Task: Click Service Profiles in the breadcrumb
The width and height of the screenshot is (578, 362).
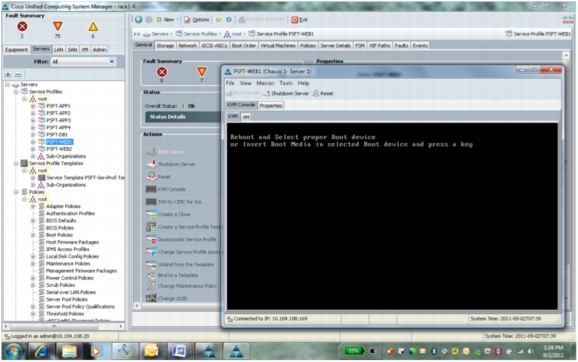Action: 200,34
